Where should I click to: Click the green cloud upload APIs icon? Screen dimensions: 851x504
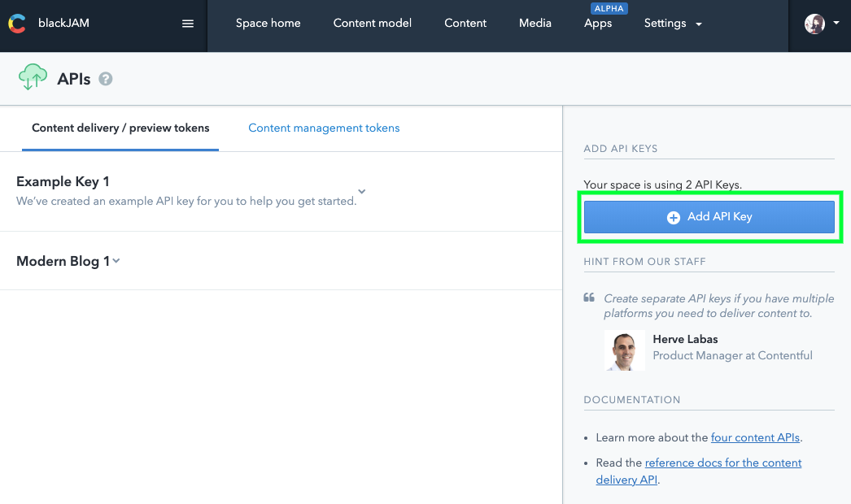33,77
